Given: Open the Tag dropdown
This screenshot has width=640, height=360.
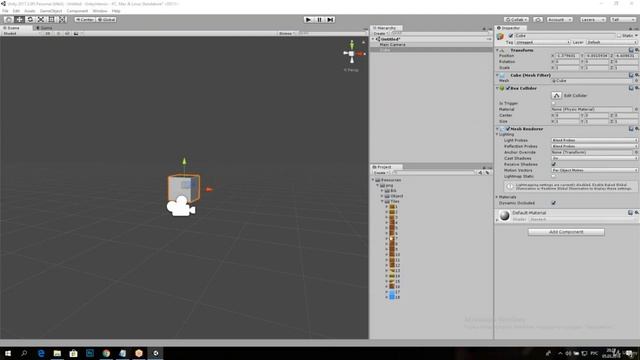Looking at the screenshot, I should point(542,42).
